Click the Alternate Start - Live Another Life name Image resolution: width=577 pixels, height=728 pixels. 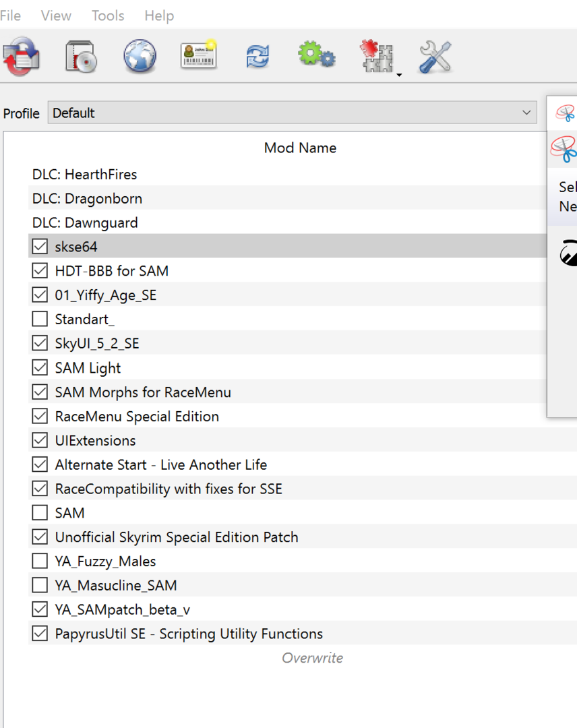pyautogui.click(x=161, y=464)
